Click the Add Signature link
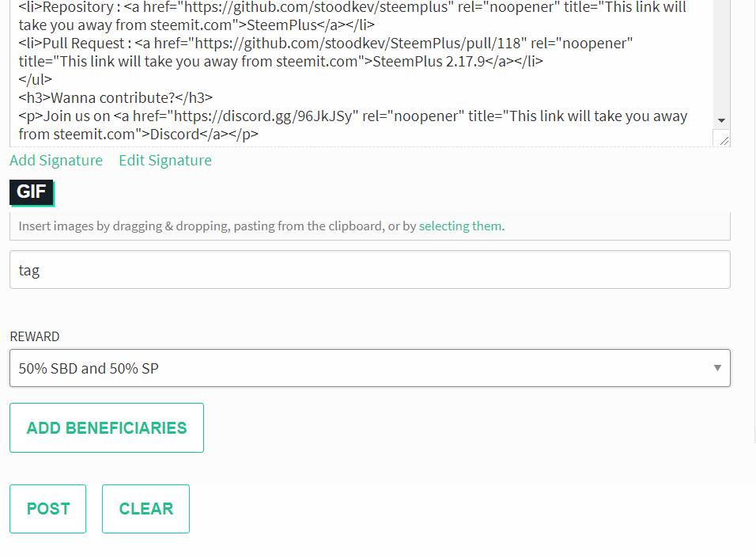This screenshot has height=558, width=756. pyautogui.click(x=56, y=160)
